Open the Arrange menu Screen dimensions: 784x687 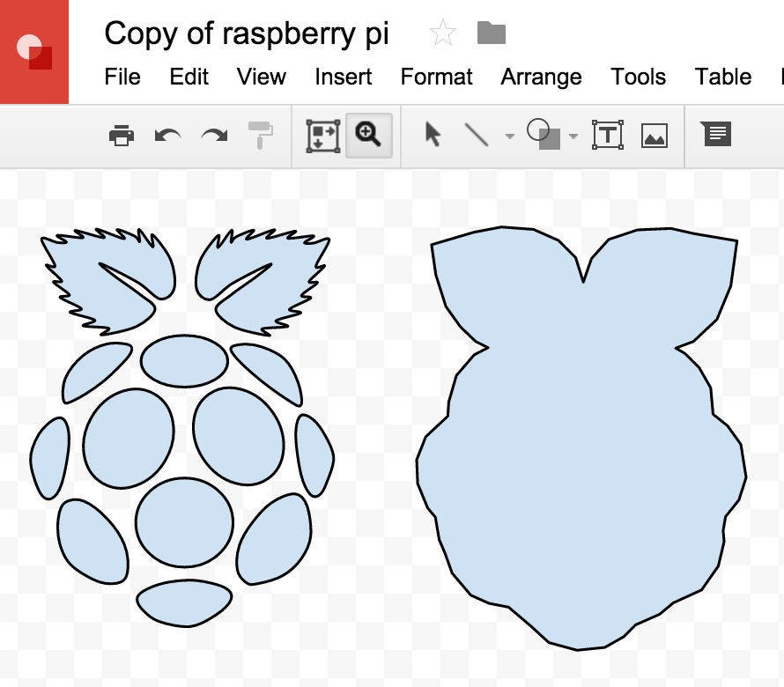(541, 78)
